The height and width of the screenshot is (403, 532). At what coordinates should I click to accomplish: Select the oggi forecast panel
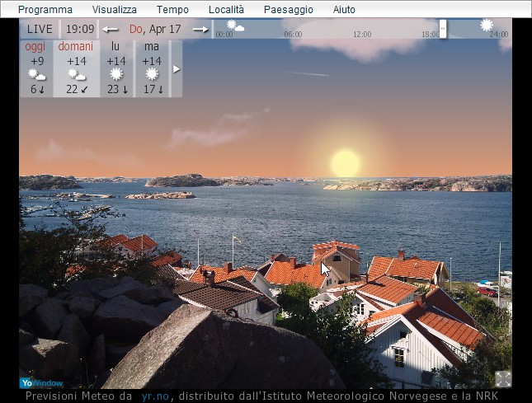[36, 68]
